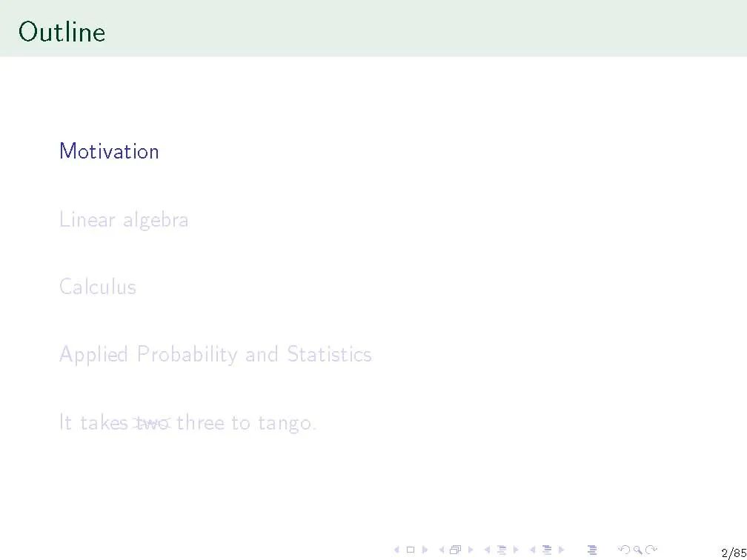This screenshot has width=747, height=560.
Task: Click the go forward curved arrow
Action: point(650,550)
